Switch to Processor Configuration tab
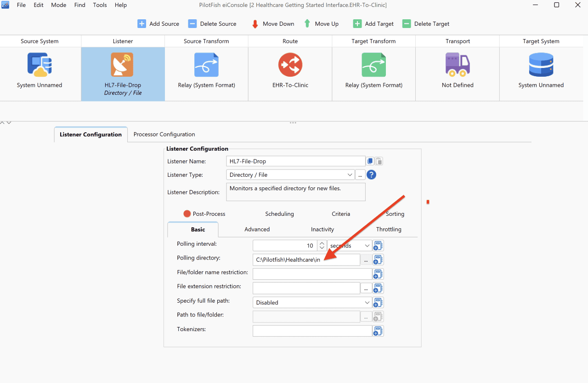Viewport: 588px width, 383px height. point(164,135)
